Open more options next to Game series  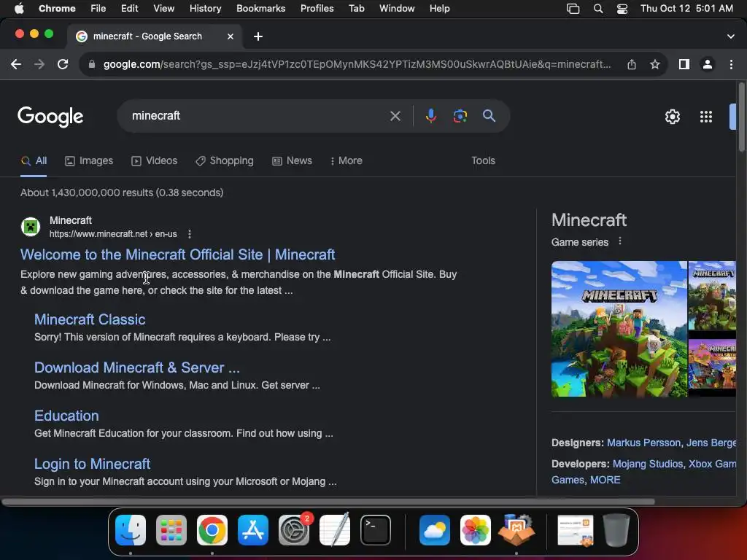[x=620, y=241]
